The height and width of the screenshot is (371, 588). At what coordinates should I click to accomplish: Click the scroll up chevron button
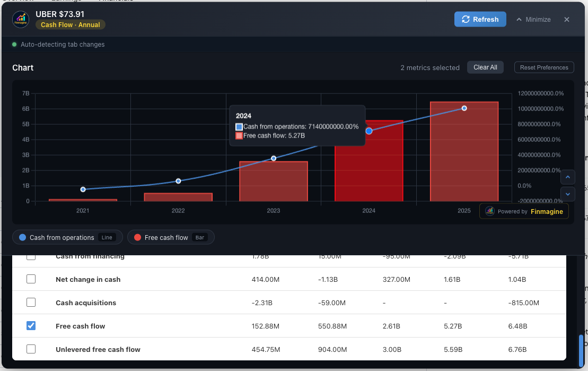click(567, 177)
